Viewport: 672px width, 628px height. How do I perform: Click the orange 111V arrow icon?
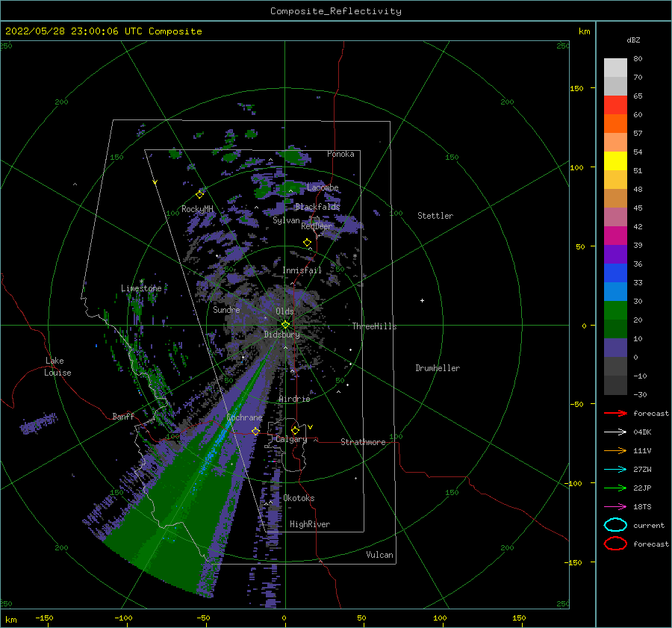point(615,450)
